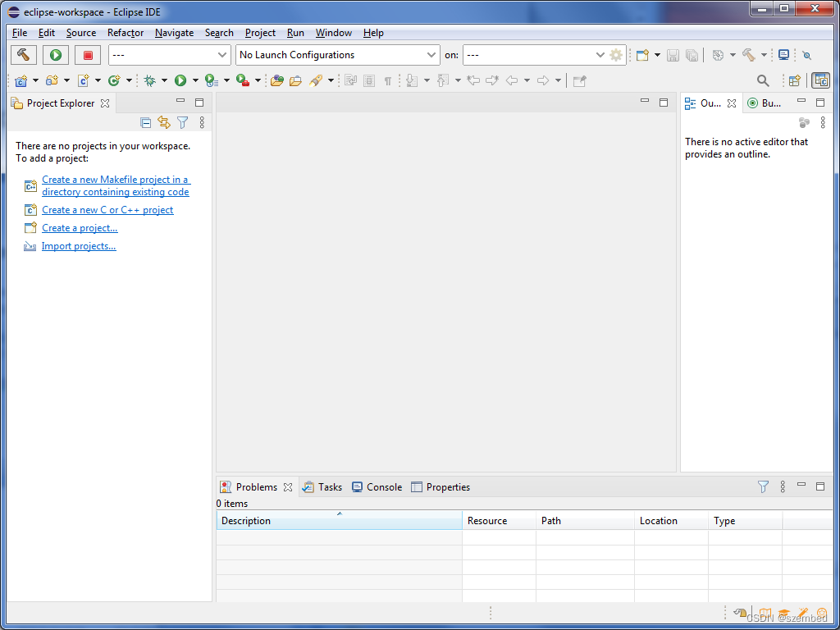Click the Location column header
The width and height of the screenshot is (840, 630).
click(x=671, y=521)
